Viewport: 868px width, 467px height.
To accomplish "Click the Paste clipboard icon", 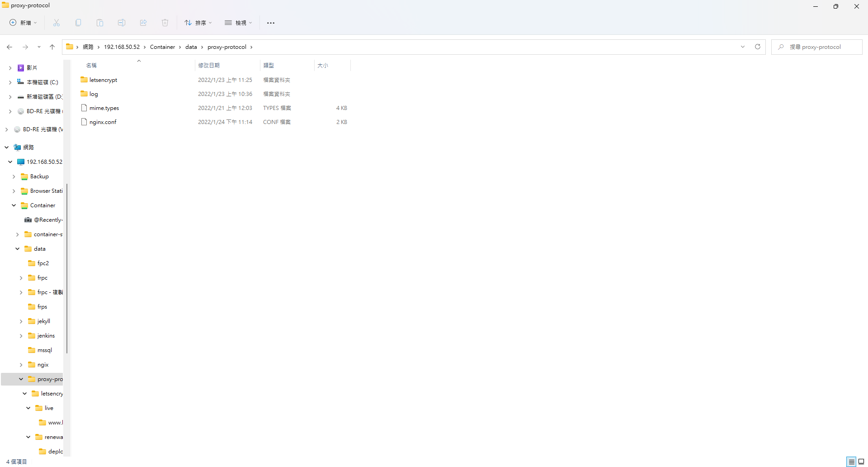I will (x=100, y=23).
